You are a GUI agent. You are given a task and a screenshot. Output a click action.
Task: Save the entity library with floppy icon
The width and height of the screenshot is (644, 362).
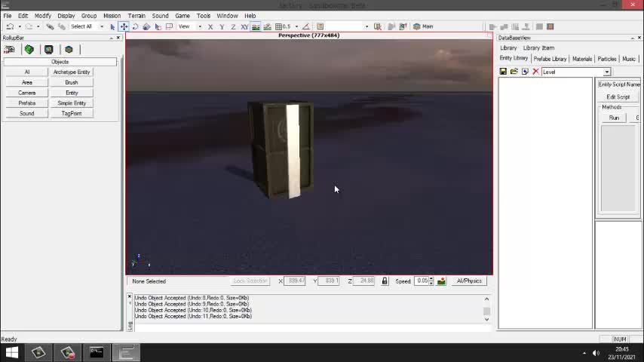pyautogui.click(x=503, y=72)
